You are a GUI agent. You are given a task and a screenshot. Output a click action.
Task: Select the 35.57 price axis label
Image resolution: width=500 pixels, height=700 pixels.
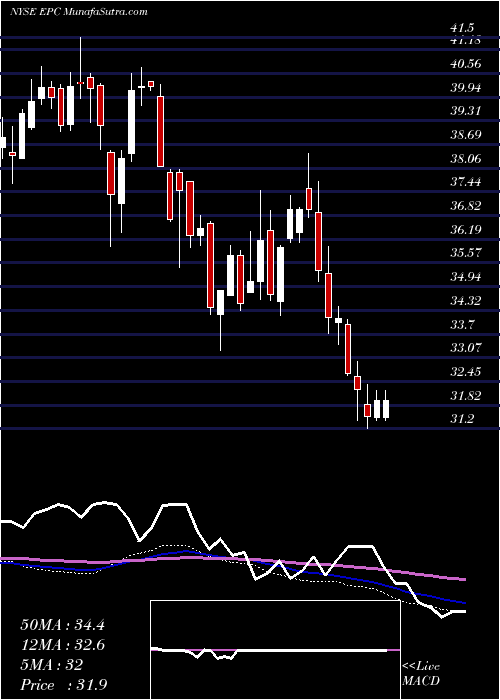click(x=466, y=253)
